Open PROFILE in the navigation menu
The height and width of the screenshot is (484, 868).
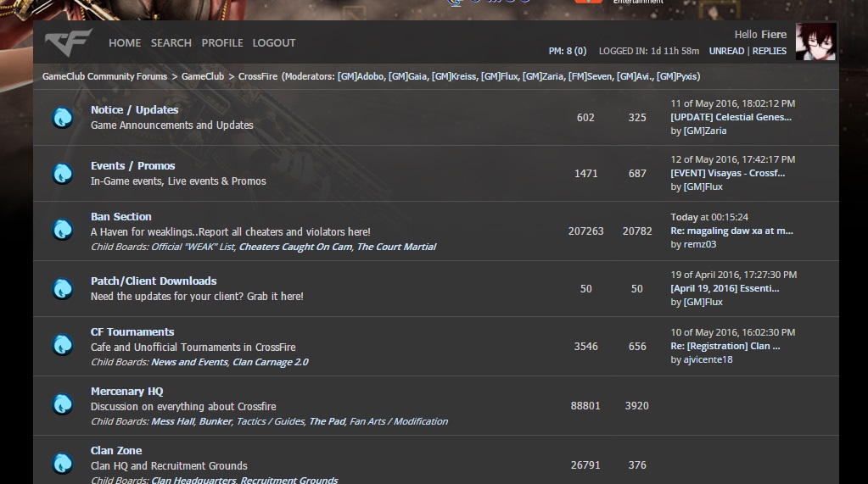point(222,42)
